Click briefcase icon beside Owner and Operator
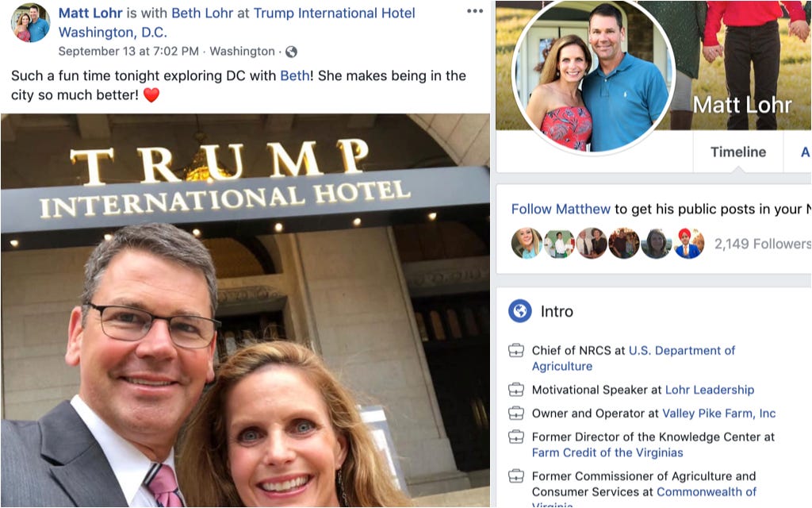 pos(515,413)
